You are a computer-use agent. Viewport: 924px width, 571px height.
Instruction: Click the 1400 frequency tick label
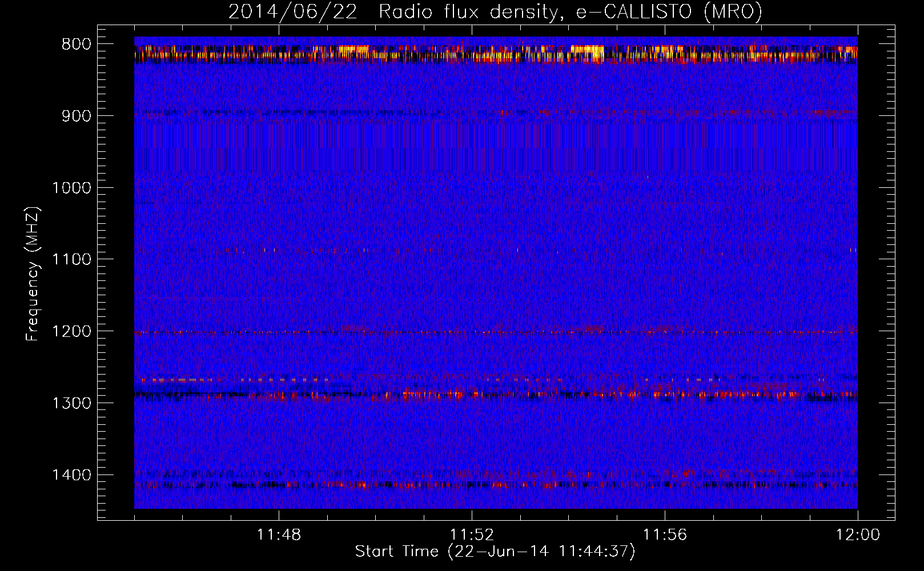click(x=71, y=475)
